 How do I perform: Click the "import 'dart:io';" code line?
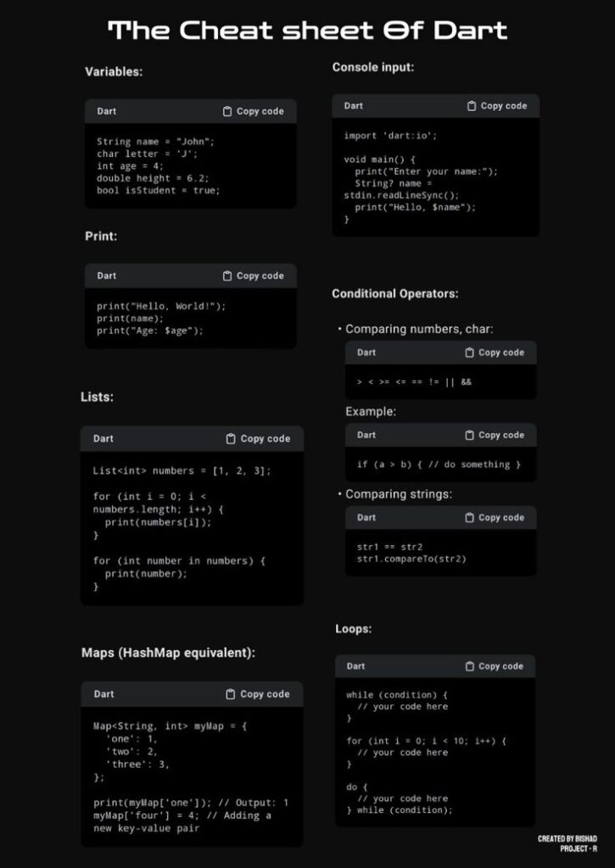pos(390,136)
